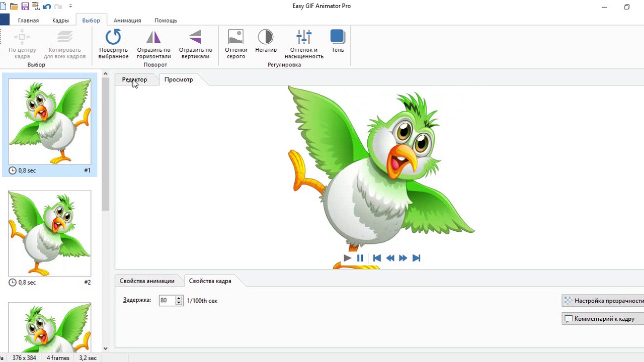The width and height of the screenshot is (644, 362).
Task: Open the Кадры ribbon tab
Action: pyautogui.click(x=60, y=21)
